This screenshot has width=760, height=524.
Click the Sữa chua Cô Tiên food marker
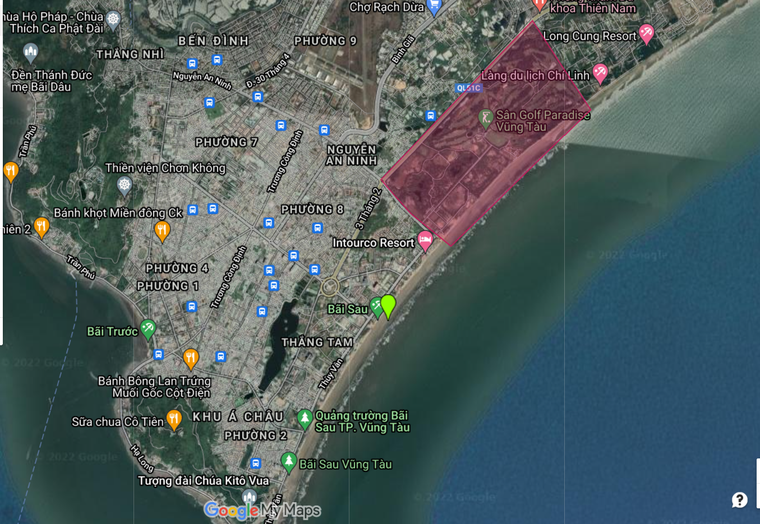[x=174, y=419]
